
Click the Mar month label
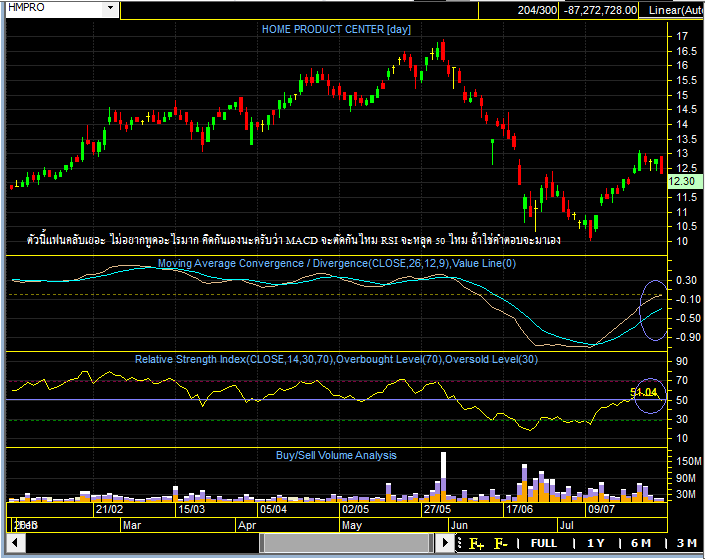coord(132,525)
